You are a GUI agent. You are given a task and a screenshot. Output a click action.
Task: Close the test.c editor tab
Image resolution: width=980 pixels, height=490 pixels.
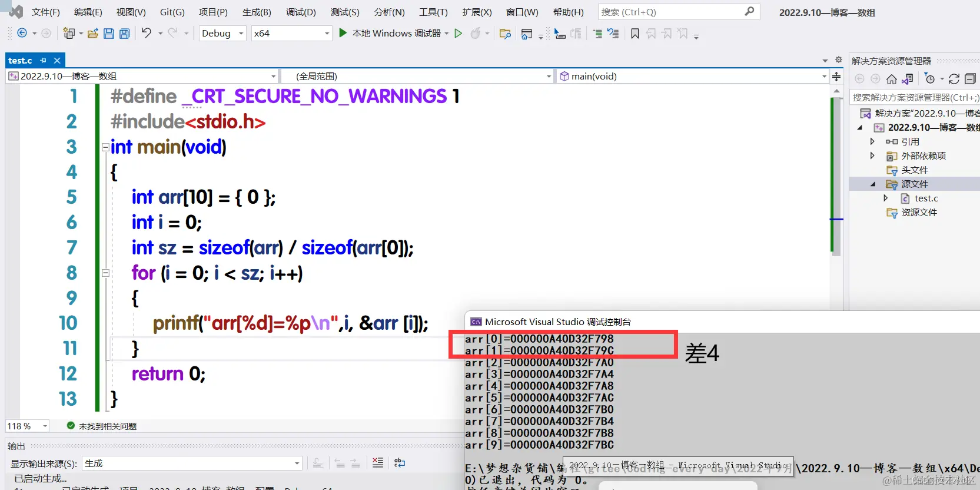57,60
